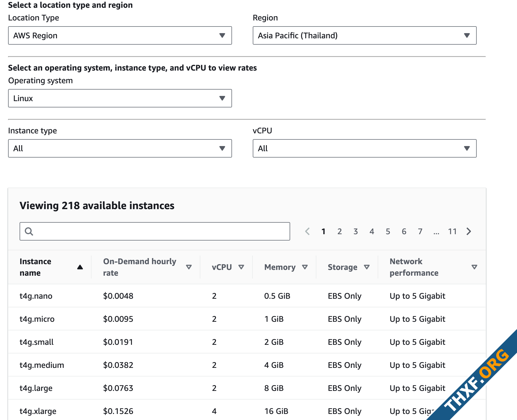Click the $0.0095 hourly rate cell
Image resolution: width=517 pixels, height=420 pixels.
click(x=118, y=319)
